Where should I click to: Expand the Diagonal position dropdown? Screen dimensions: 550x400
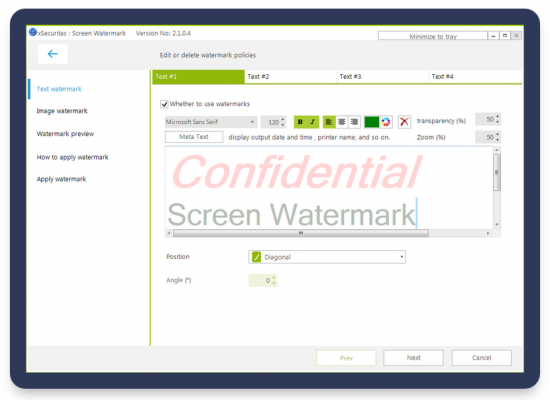(327, 257)
